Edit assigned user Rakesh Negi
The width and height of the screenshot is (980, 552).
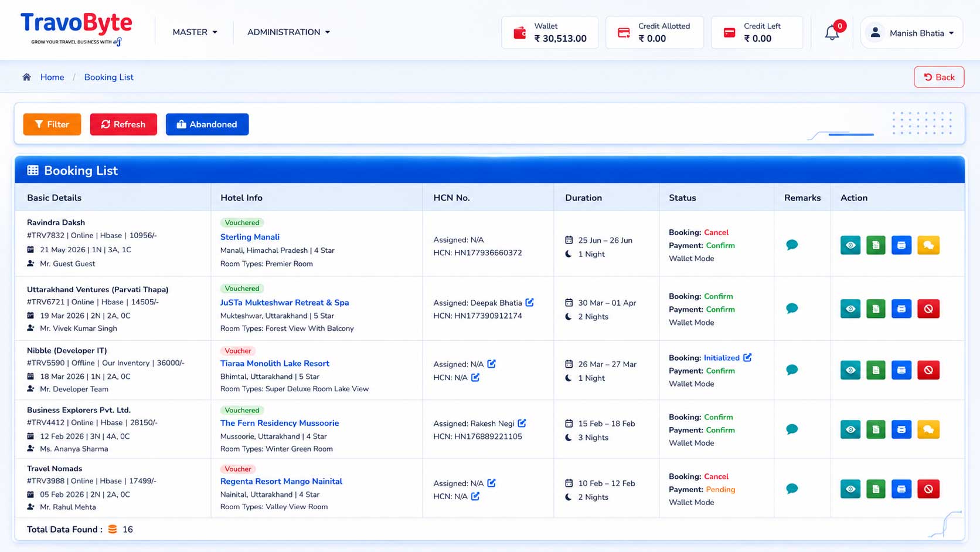pyautogui.click(x=522, y=423)
